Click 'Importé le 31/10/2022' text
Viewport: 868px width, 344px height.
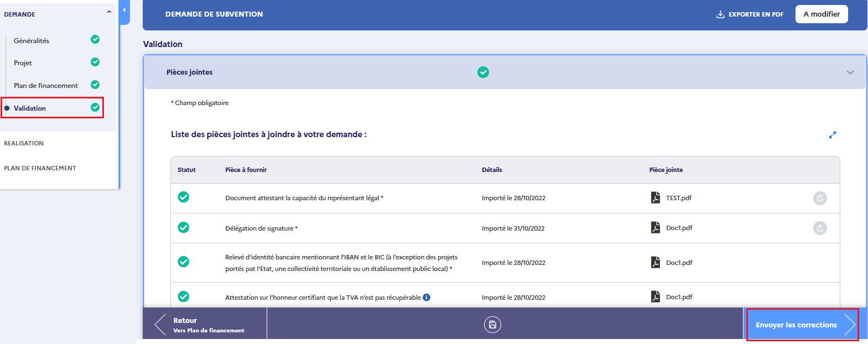[x=513, y=228]
